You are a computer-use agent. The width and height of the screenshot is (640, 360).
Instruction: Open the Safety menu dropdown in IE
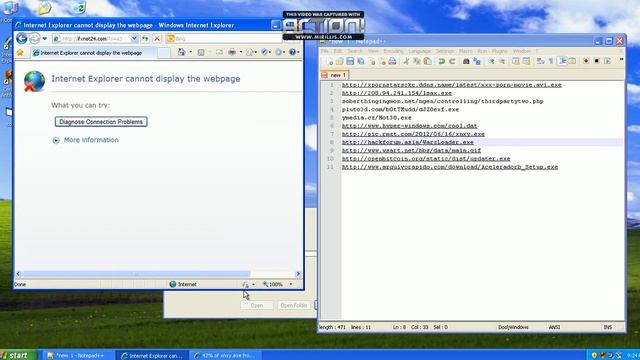(266, 52)
